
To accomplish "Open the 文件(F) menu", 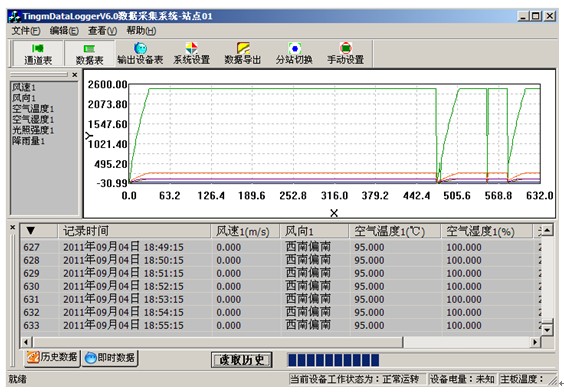I will 26,31.
